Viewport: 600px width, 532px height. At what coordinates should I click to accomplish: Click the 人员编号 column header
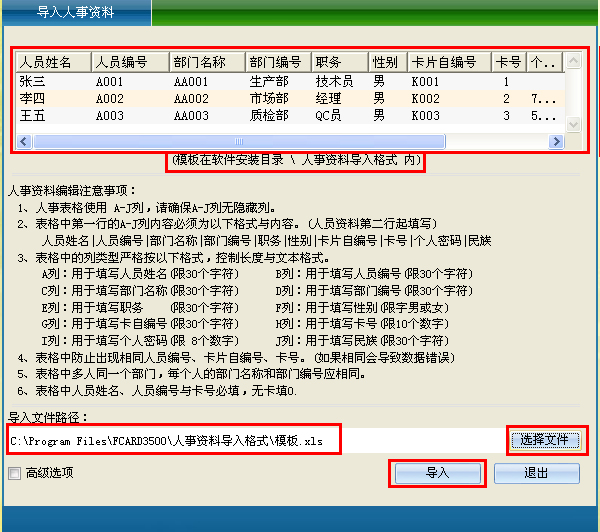pos(130,62)
